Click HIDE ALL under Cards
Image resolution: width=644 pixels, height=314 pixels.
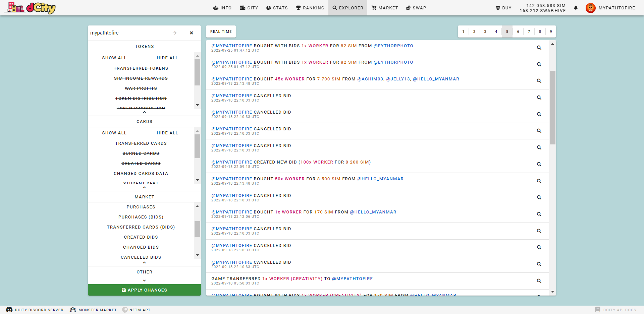[x=167, y=133]
